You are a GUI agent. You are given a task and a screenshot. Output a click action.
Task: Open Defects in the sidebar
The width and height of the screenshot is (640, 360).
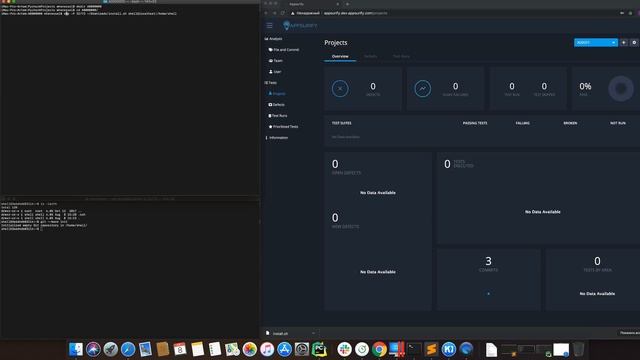[x=276, y=105]
